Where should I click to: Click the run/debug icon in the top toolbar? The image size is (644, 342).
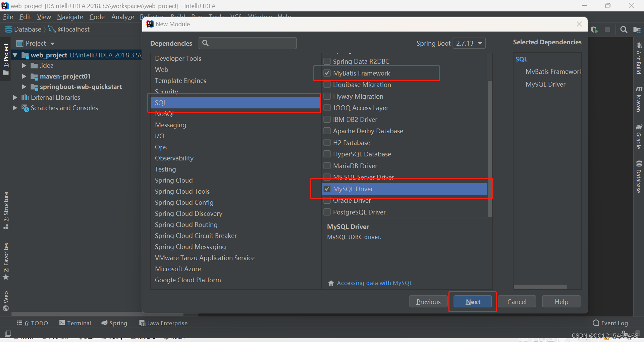594,30
